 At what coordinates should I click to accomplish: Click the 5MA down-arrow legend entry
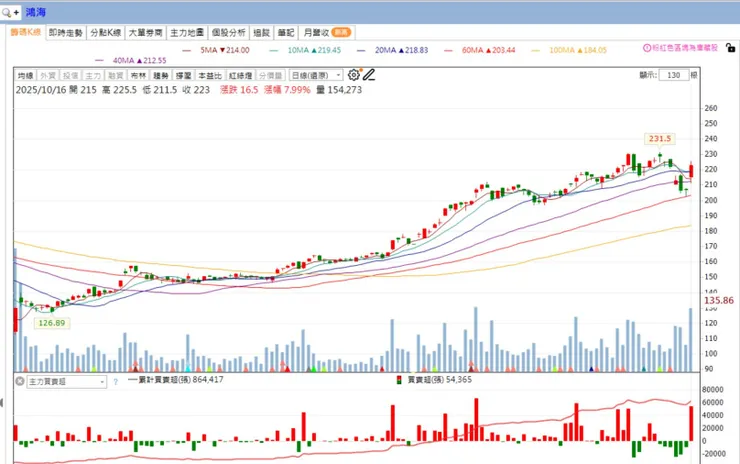[225, 50]
